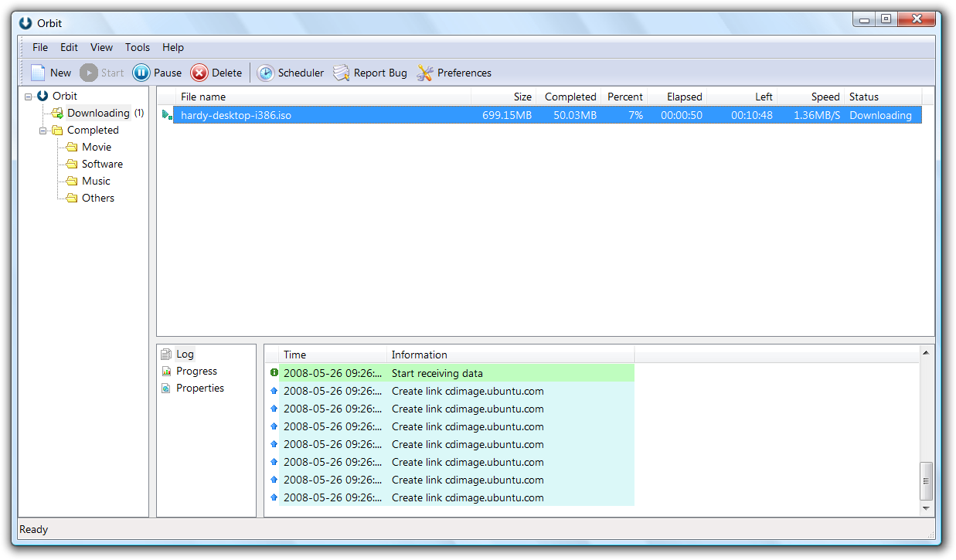Collapse the Orbit root tree node

pos(29,97)
